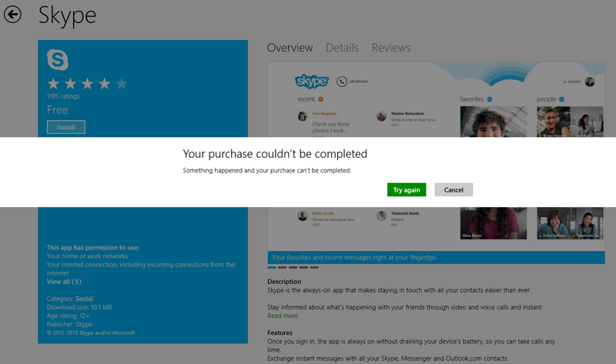Viewport: 616px width, 364px height.
Task: Open the Reviews tab
Action: [x=391, y=48]
